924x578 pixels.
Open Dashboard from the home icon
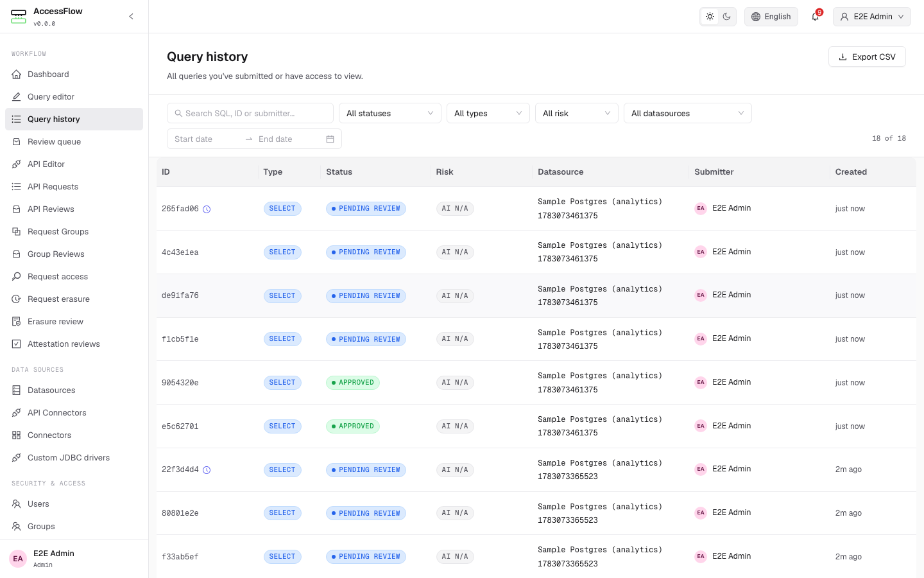pos(17,74)
